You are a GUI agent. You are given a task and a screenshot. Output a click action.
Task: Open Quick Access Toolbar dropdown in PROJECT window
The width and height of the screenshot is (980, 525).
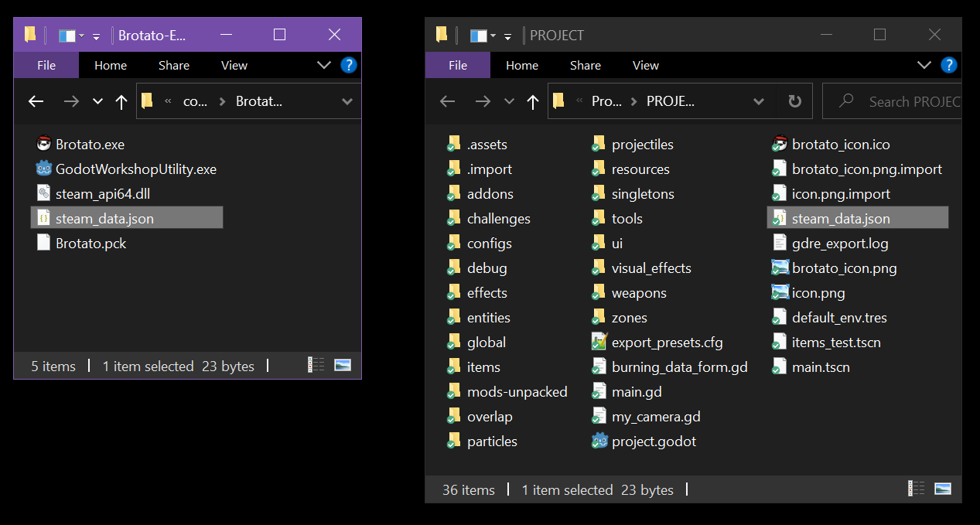(507, 36)
